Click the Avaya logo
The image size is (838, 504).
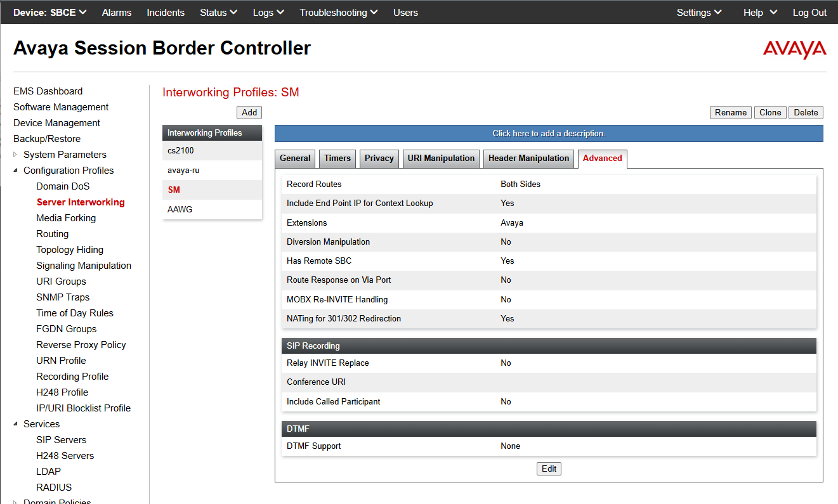pos(794,49)
